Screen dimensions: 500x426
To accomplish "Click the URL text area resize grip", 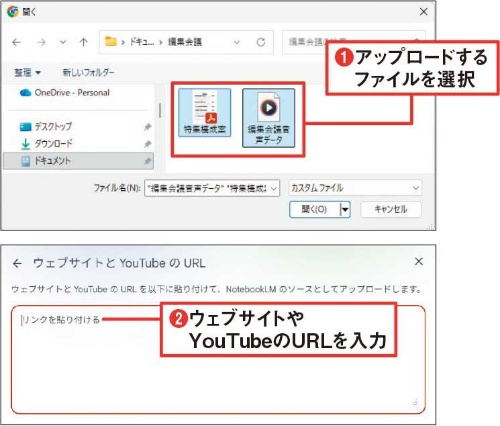I will (x=415, y=403).
